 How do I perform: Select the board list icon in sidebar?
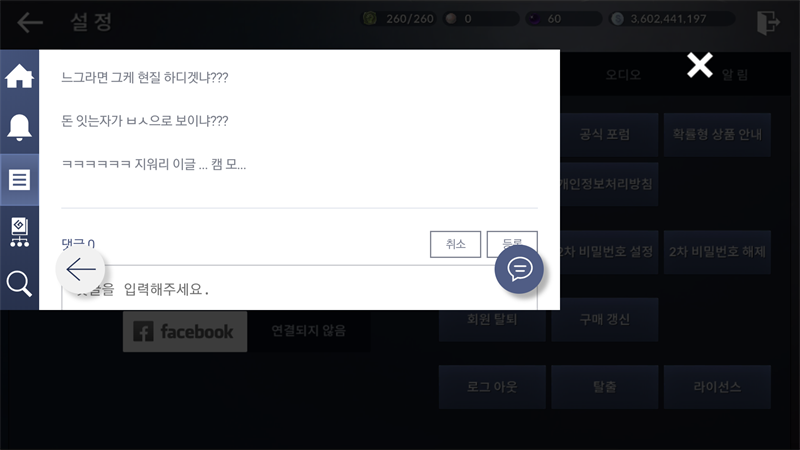coord(19,180)
